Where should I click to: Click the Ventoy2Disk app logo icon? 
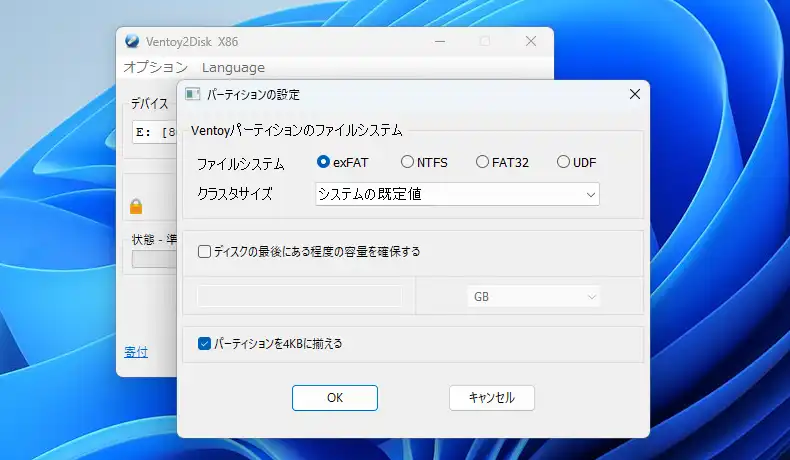[x=132, y=41]
